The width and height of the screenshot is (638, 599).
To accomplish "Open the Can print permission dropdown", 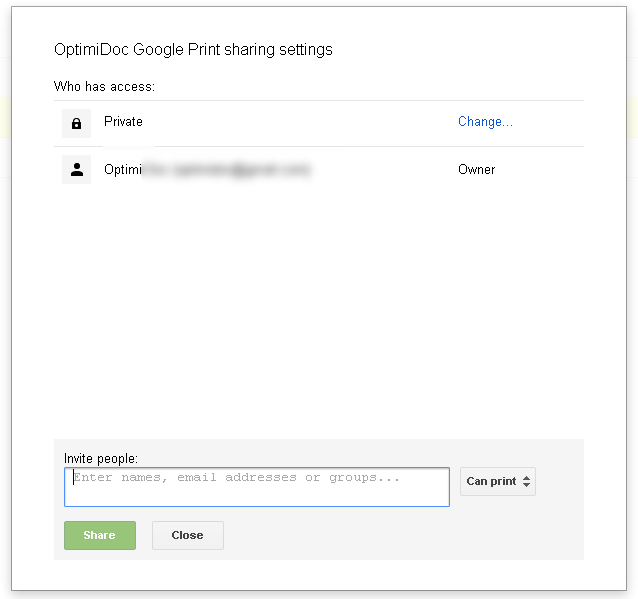I will (x=497, y=481).
